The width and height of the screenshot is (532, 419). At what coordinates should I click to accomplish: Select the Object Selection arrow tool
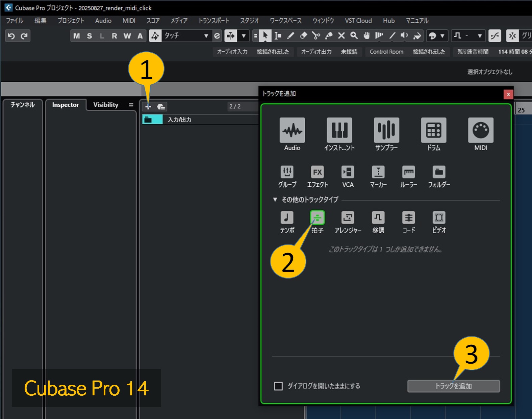coord(265,36)
